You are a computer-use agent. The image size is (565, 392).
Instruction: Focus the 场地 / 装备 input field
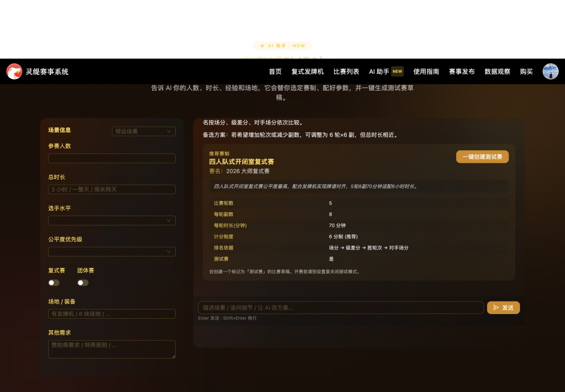[x=112, y=313]
